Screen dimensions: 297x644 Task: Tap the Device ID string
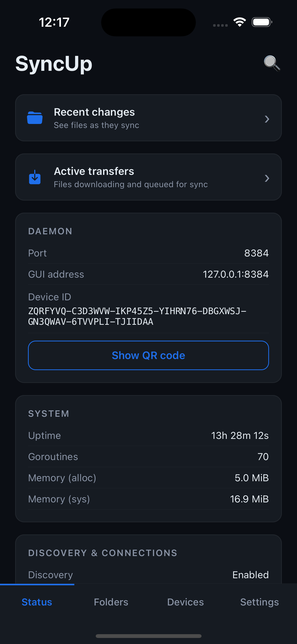click(x=137, y=316)
